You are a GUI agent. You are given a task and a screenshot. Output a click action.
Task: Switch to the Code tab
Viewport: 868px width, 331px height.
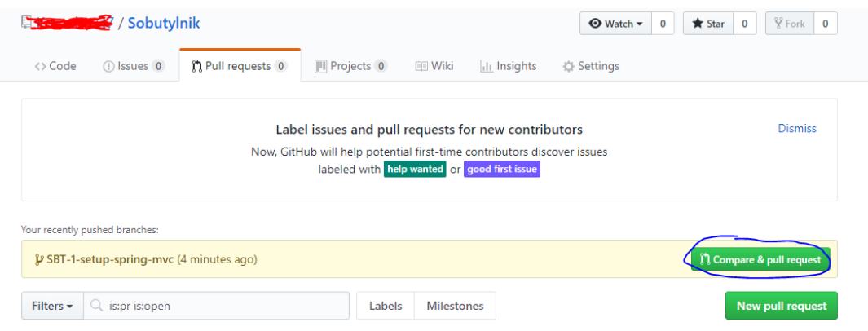coord(55,66)
